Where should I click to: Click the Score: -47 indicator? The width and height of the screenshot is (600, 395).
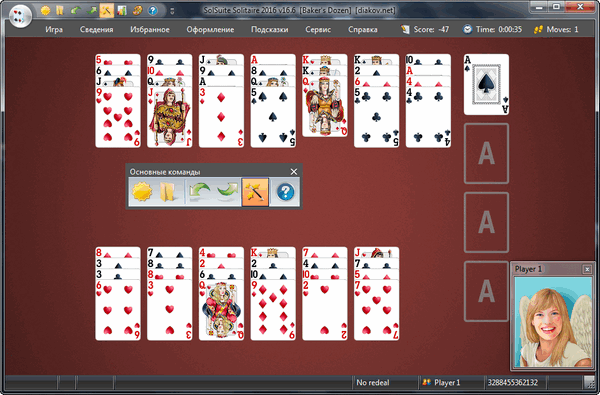pyautogui.click(x=425, y=29)
